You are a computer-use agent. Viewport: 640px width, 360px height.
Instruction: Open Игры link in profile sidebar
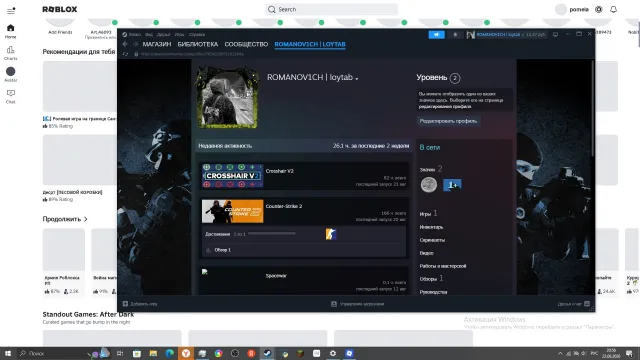pyautogui.click(x=425, y=214)
